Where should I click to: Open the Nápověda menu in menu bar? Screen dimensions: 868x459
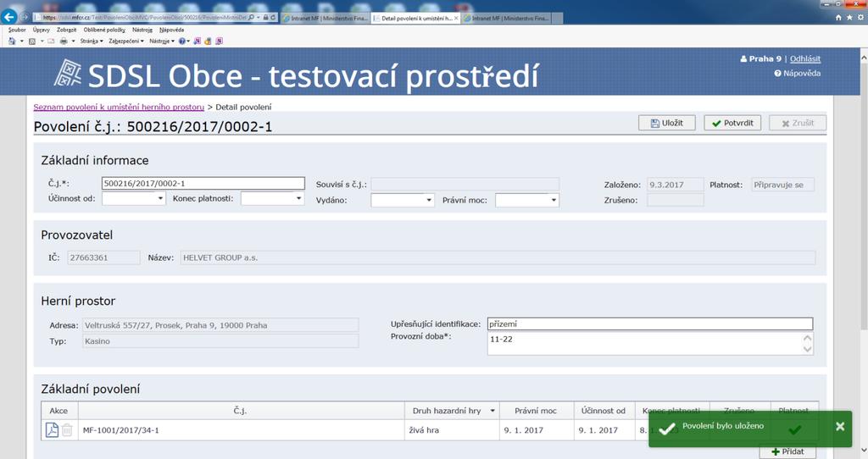(171, 30)
